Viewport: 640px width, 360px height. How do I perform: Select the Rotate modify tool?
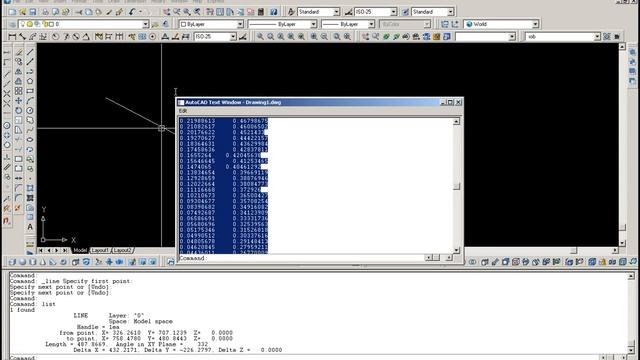pos(19,111)
